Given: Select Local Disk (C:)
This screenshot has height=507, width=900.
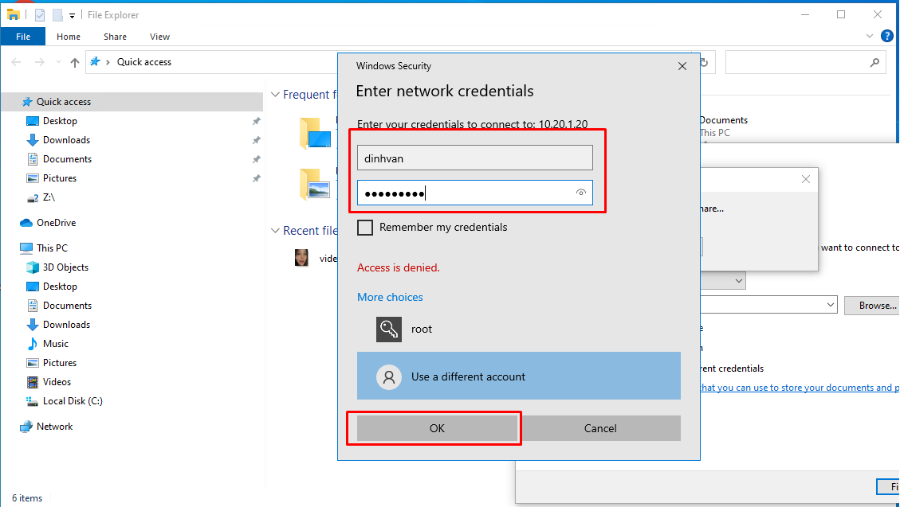Looking at the screenshot, I should pyautogui.click(x=73, y=401).
